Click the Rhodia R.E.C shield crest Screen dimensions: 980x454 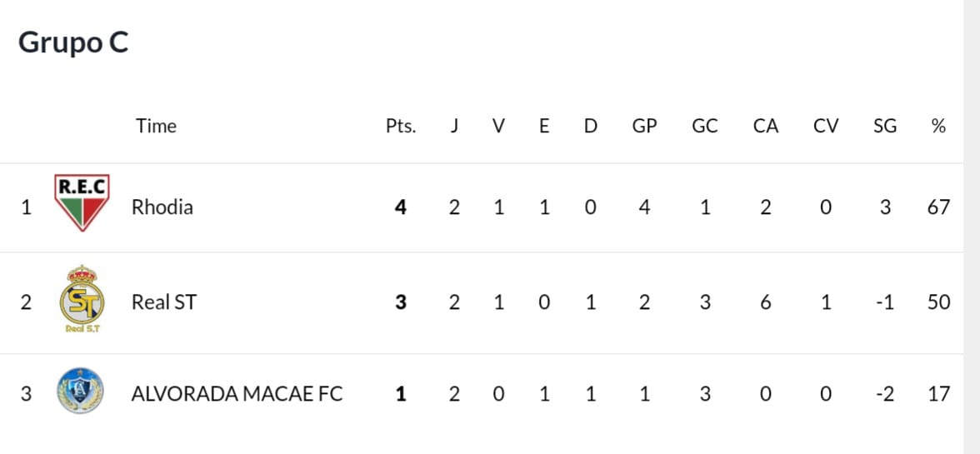[x=81, y=202]
